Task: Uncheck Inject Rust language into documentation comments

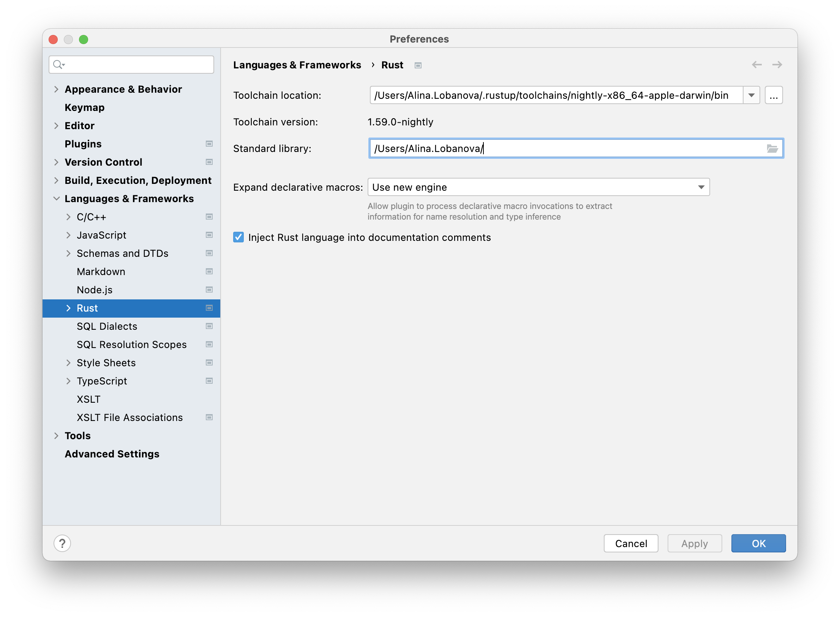Action: click(x=238, y=237)
